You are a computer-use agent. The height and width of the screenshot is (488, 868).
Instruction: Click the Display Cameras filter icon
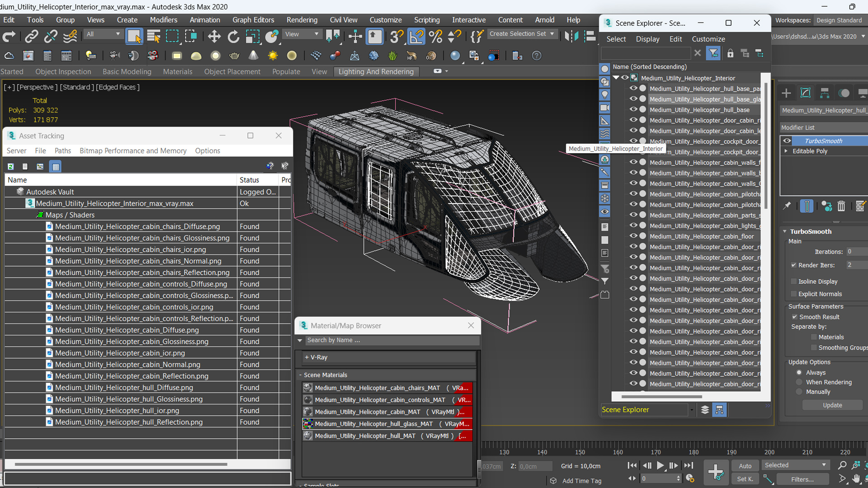tap(604, 108)
